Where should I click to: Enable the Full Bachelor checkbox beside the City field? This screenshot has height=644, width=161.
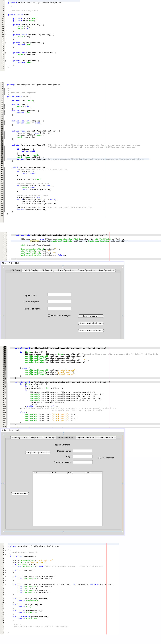click(100, 458)
